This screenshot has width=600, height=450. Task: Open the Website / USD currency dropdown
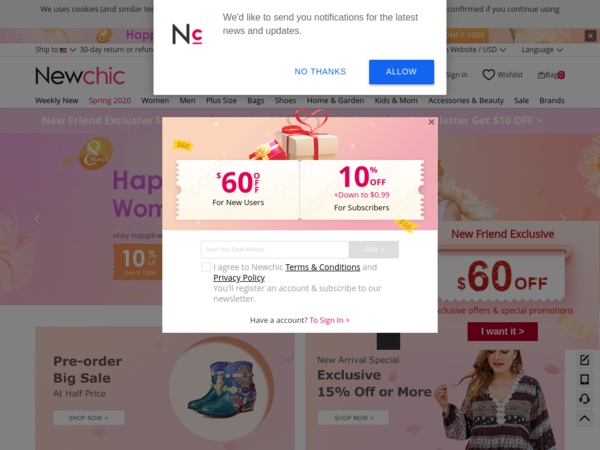[x=478, y=50]
